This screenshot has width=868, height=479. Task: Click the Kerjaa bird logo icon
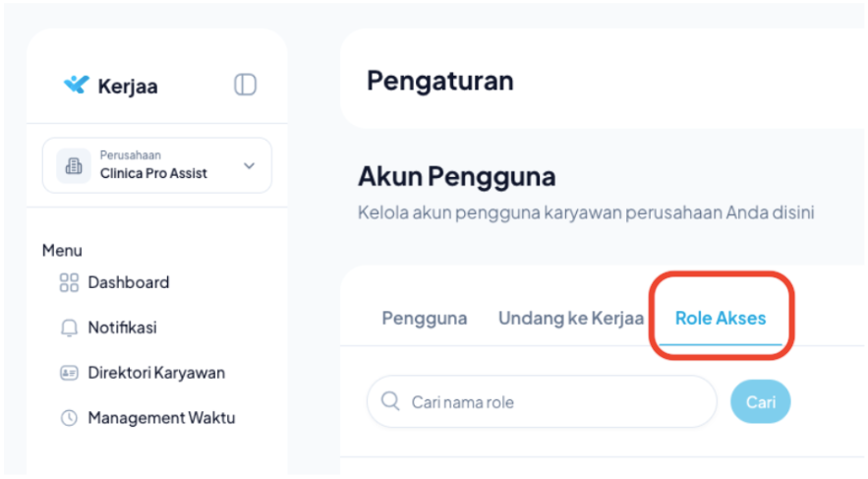76,85
